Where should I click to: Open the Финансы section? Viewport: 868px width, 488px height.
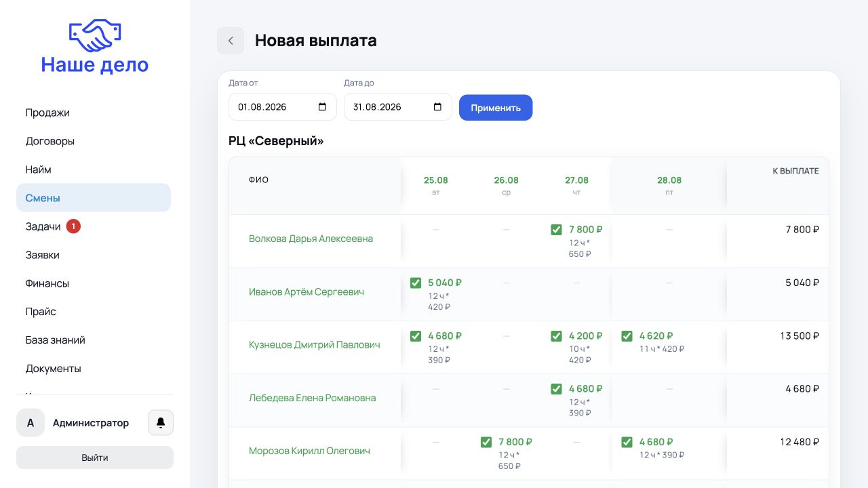point(94,283)
